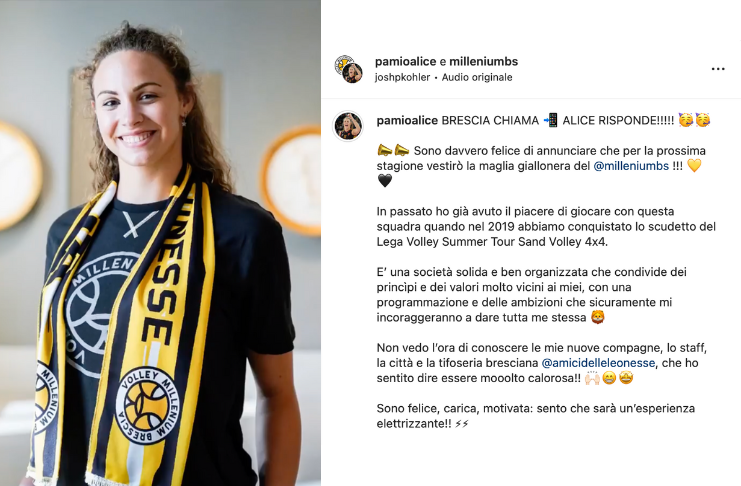This screenshot has width=741, height=486.
Task: Click the lightning bolt emojis after elettrizzante
Action: [x=462, y=424]
